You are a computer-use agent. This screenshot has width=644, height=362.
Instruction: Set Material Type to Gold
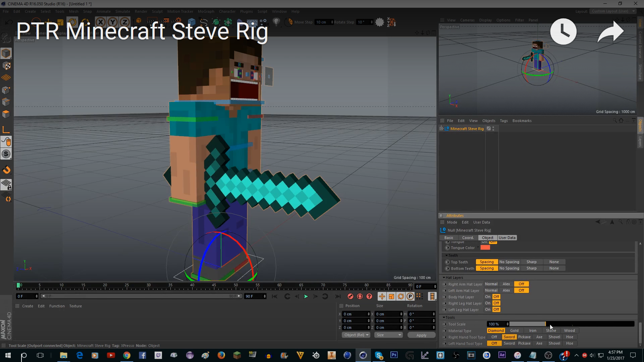tap(514, 330)
